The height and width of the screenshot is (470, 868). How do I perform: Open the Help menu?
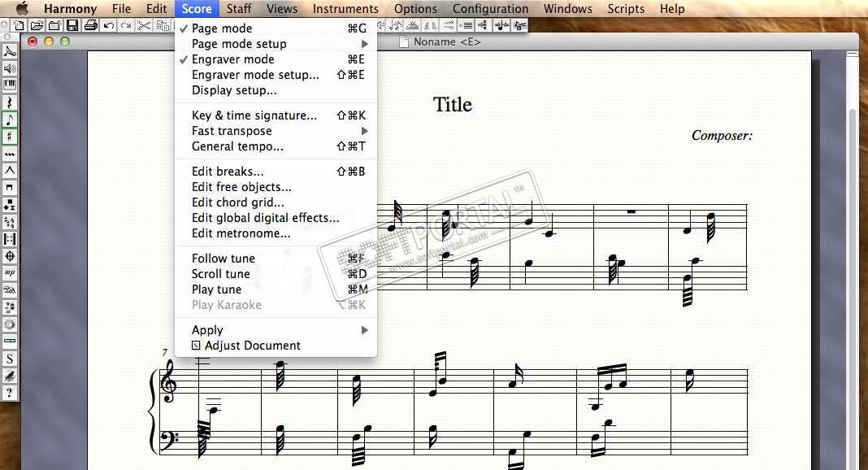coord(672,9)
